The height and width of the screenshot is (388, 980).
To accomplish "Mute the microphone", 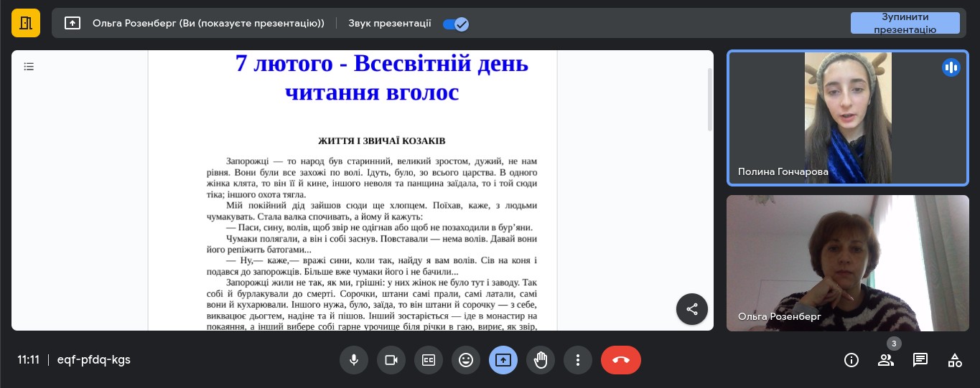I will point(353,360).
